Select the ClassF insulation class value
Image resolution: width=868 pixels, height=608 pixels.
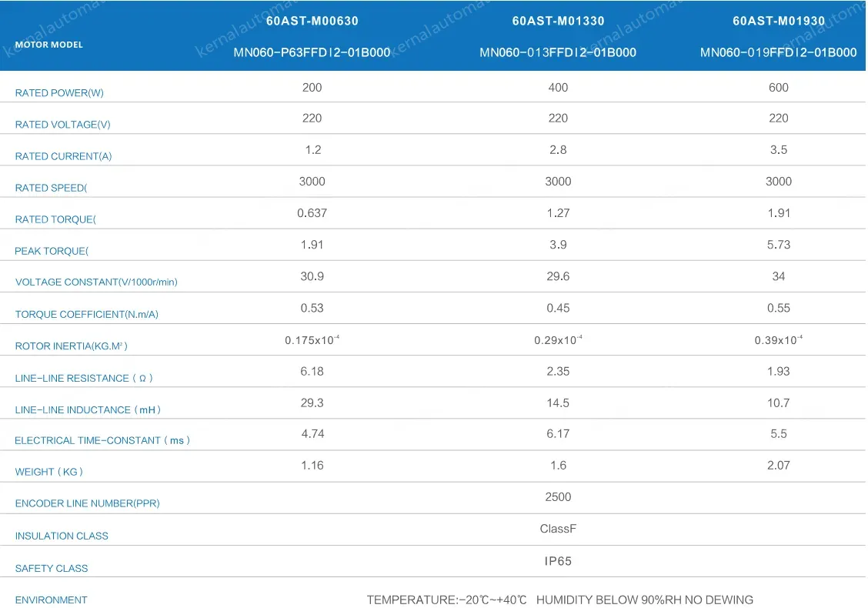[x=558, y=529]
